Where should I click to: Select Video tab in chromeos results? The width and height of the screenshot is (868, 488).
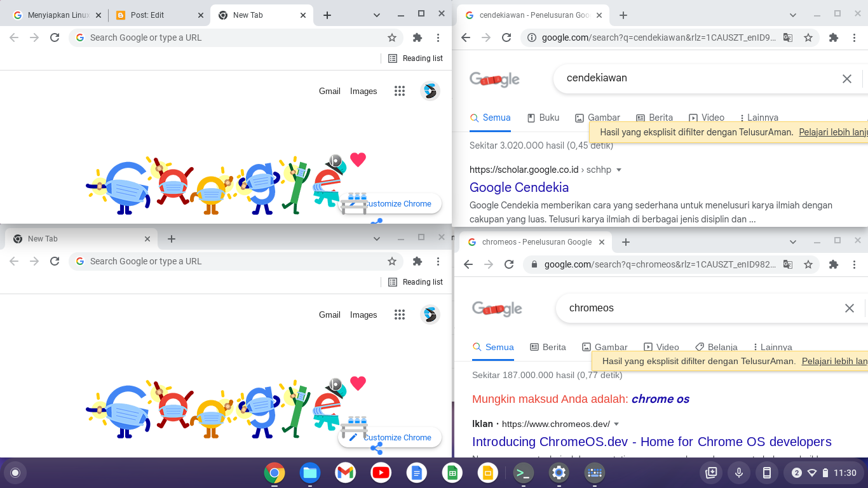[x=661, y=347]
